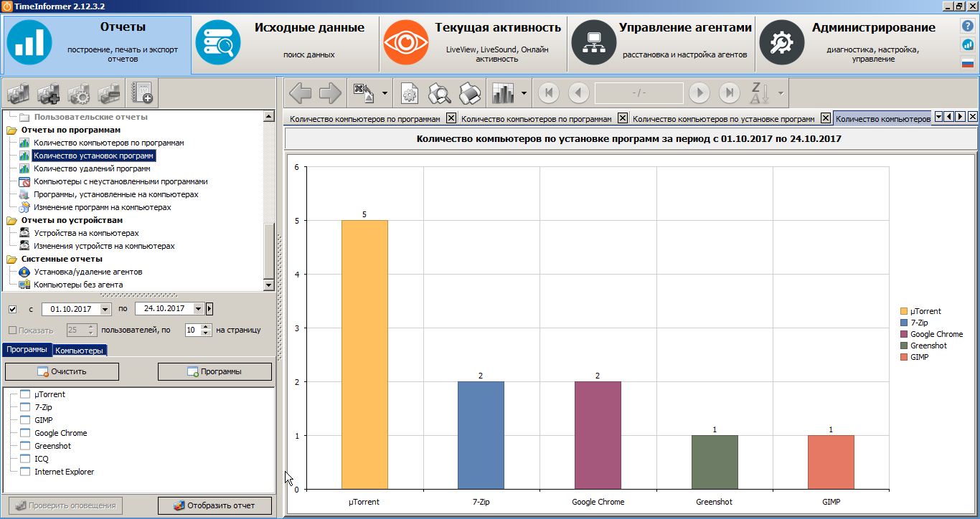Click the Google Chrome purple legend swatch
The height and width of the screenshot is (519, 980).
point(904,334)
